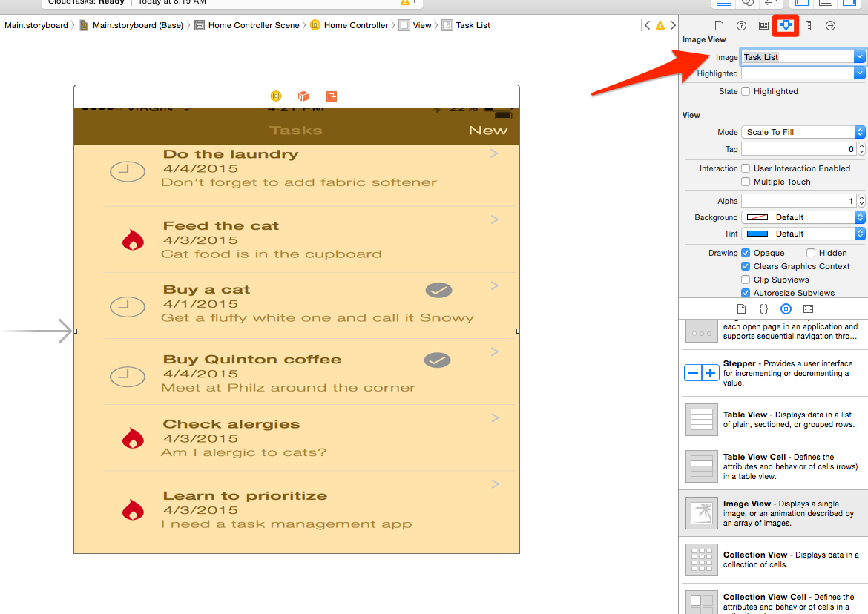This screenshot has width=868, height=614.
Task: Go to next issue in jump bar
Action: point(673,25)
